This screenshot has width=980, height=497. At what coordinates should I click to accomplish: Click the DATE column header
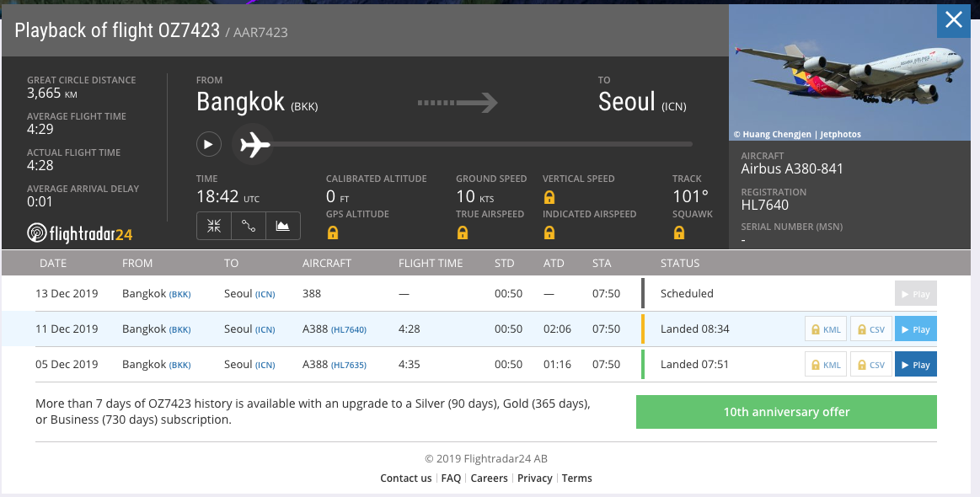53,263
